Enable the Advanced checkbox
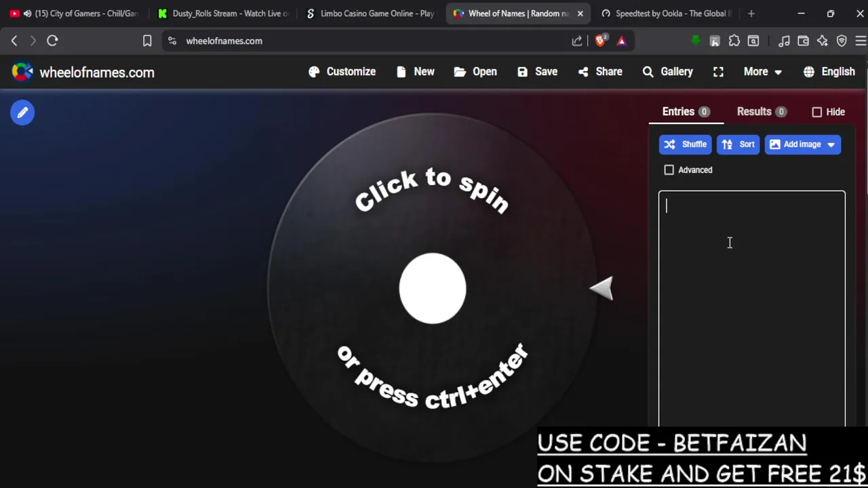The width and height of the screenshot is (868, 488). click(x=669, y=170)
